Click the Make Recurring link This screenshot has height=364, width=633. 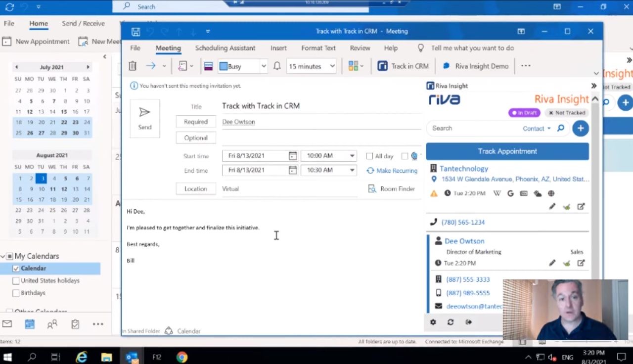click(x=392, y=171)
